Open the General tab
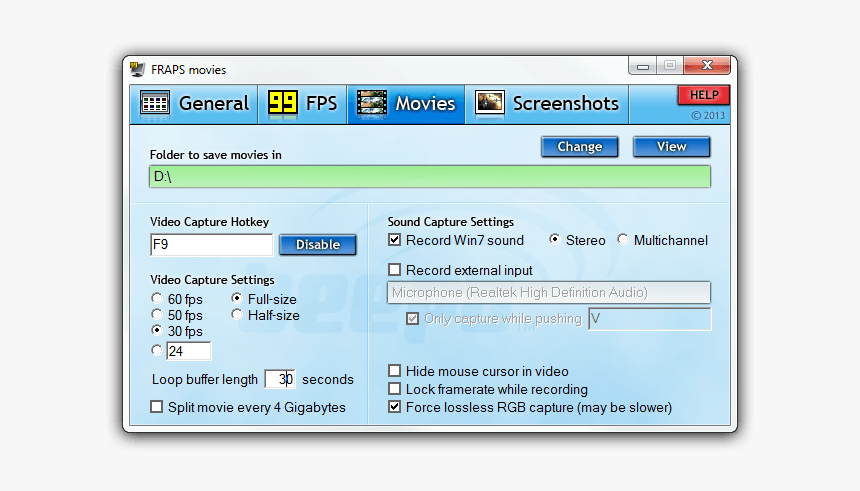This screenshot has width=860, height=491. [x=194, y=104]
